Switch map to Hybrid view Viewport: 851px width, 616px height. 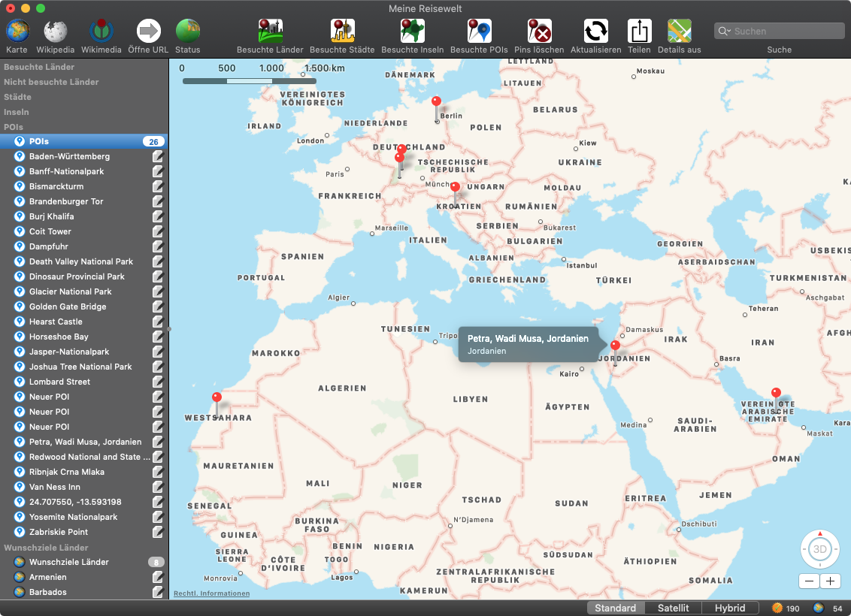pos(729,608)
